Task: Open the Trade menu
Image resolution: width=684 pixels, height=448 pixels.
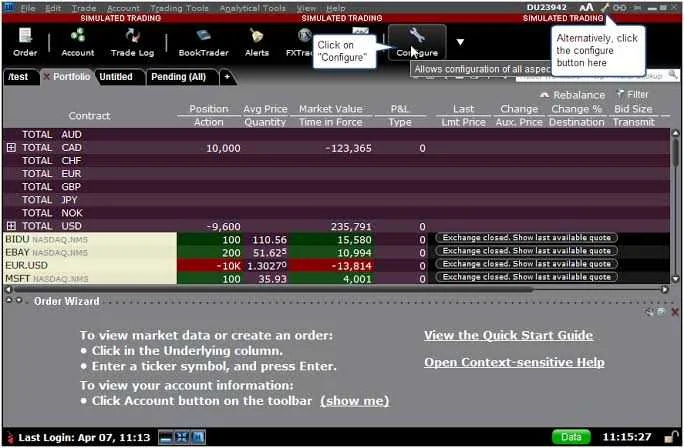Action: (84, 8)
